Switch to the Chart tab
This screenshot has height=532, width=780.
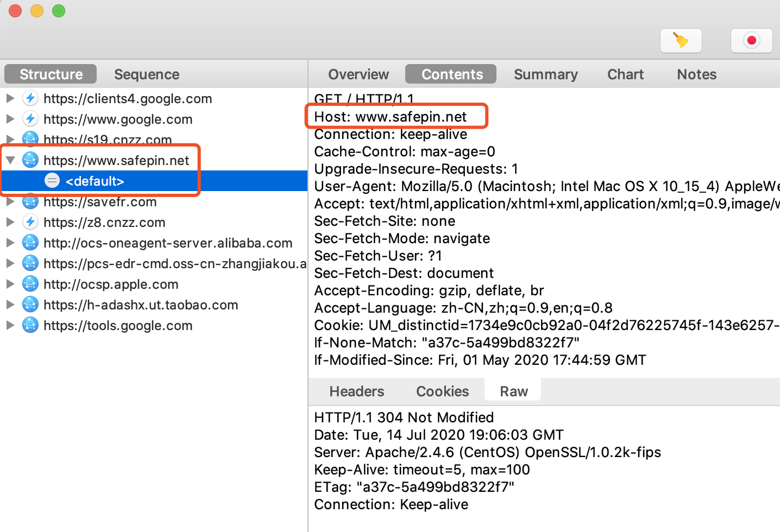tap(625, 74)
